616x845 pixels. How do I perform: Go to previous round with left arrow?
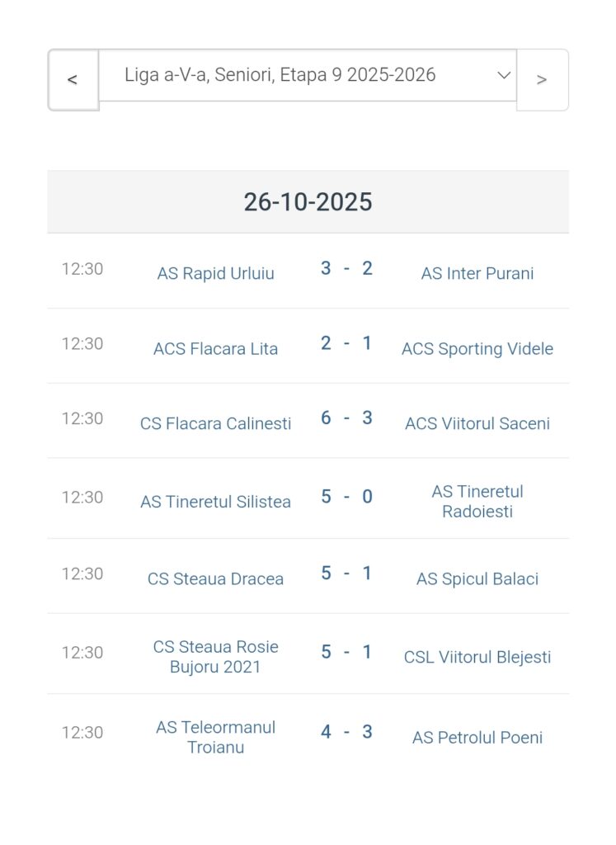click(x=73, y=79)
